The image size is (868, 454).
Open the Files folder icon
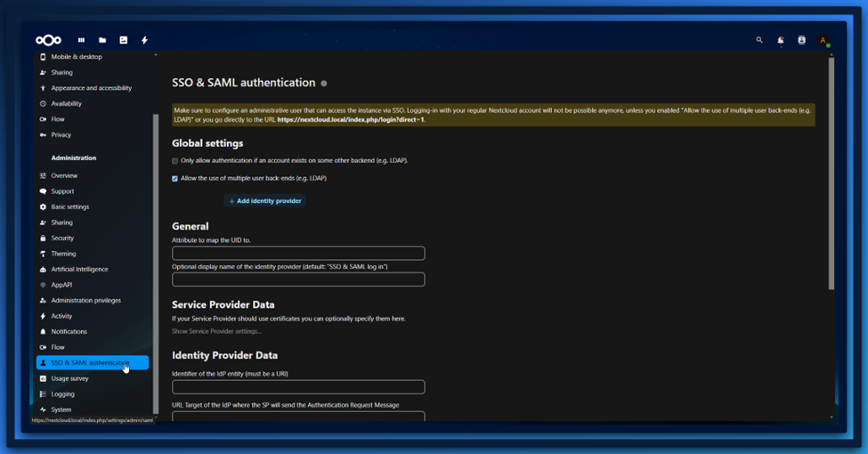pos(102,40)
